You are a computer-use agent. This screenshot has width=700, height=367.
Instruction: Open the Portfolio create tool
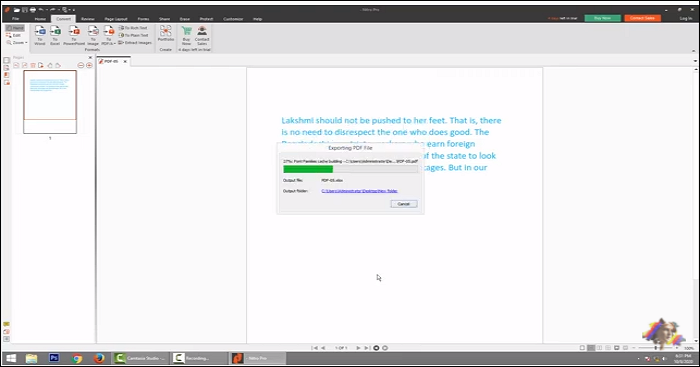point(166,33)
